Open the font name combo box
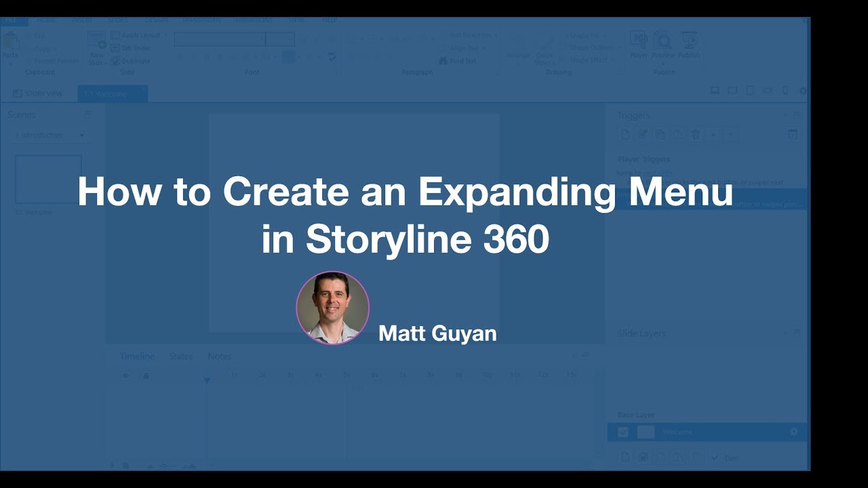The width and height of the screenshot is (868, 488). tap(219, 39)
